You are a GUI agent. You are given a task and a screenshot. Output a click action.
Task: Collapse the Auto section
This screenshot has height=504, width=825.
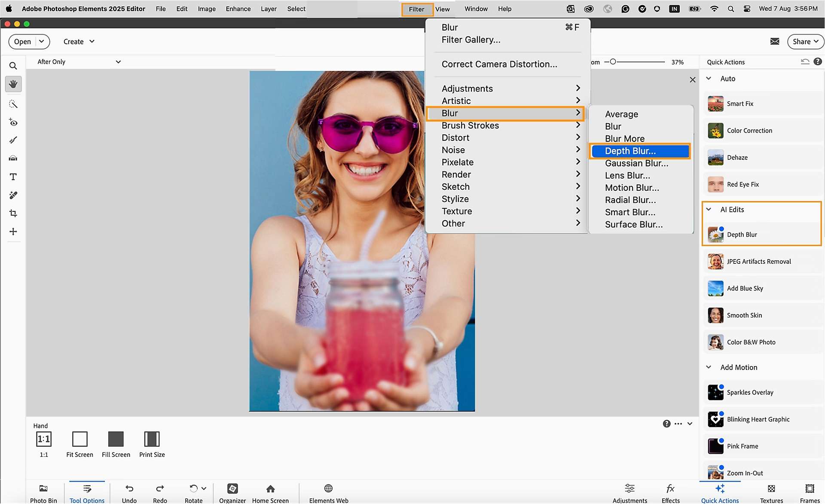click(709, 78)
